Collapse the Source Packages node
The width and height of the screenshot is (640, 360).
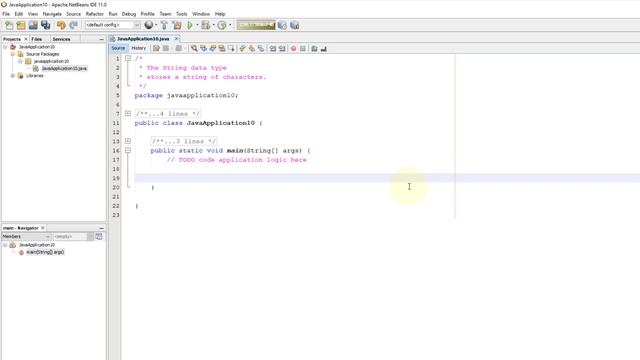(x=13, y=54)
